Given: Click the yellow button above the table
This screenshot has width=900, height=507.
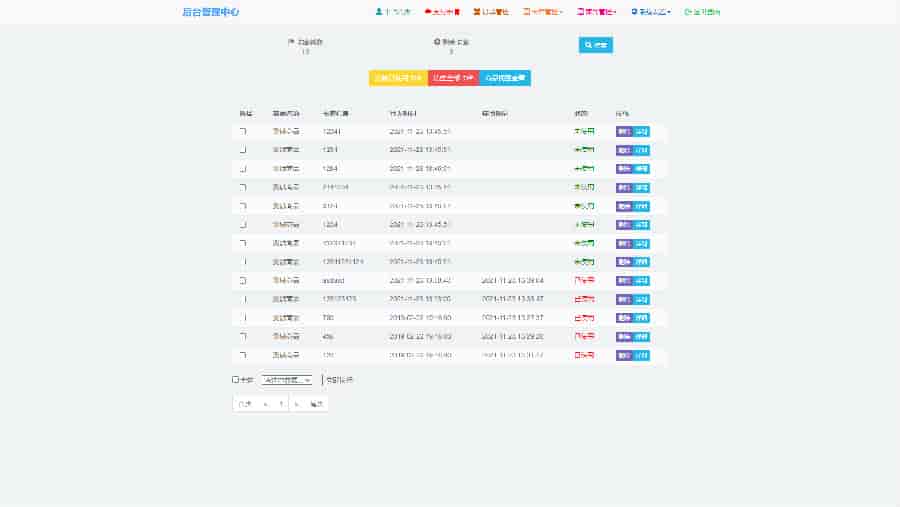Looking at the screenshot, I should click(398, 78).
